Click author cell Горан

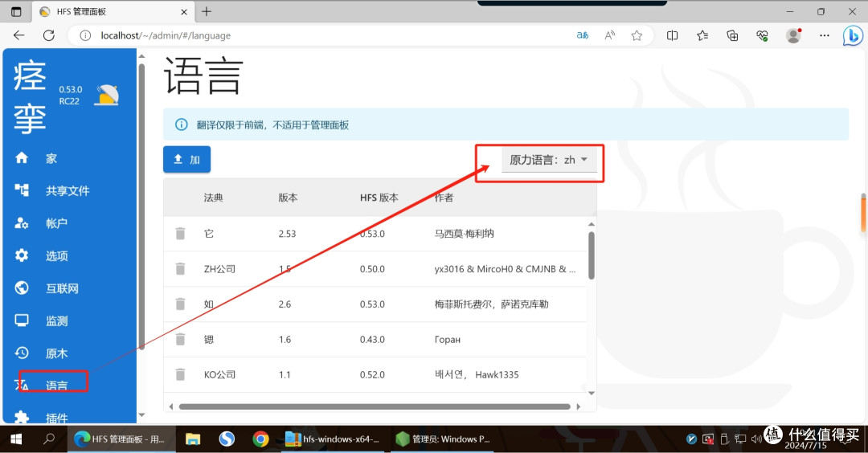point(448,340)
